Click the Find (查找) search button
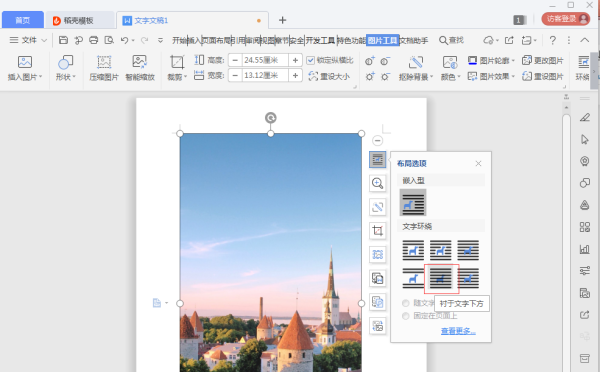Viewport: 600px width, 372px height. [x=451, y=40]
